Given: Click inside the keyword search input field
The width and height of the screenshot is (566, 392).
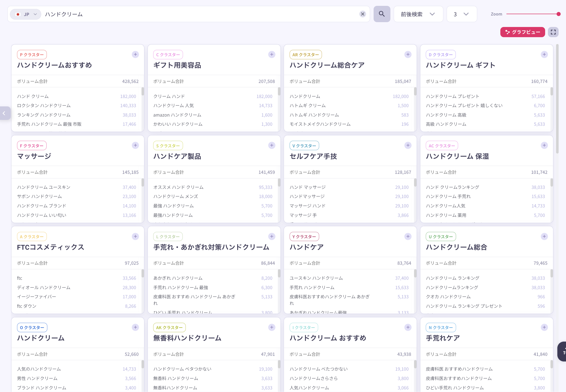Looking at the screenshot, I should point(178,14).
